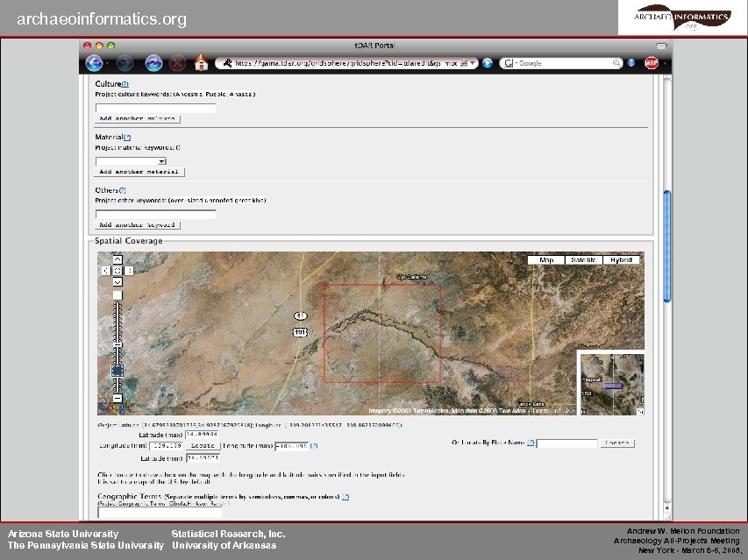Click the browser Forward navigation icon
The width and height of the screenshot is (748, 560).
click(x=125, y=62)
